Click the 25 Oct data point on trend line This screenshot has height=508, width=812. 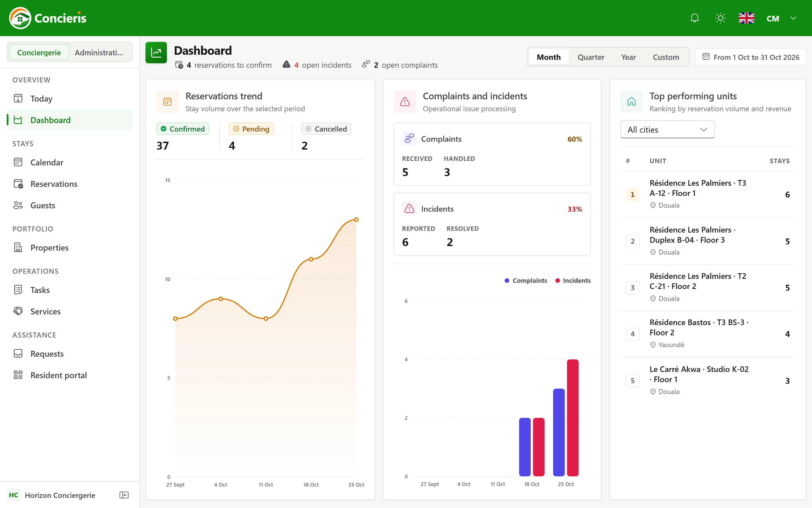(356, 220)
